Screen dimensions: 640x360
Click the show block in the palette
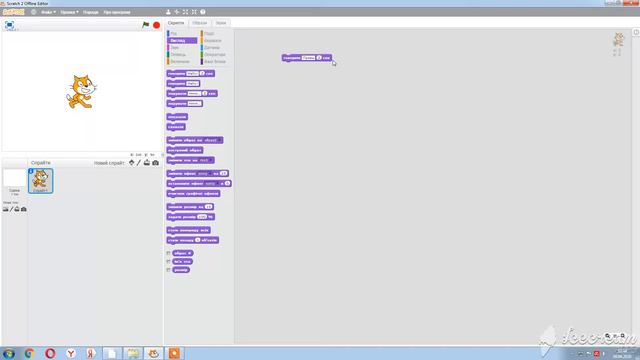[x=177, y=117]
